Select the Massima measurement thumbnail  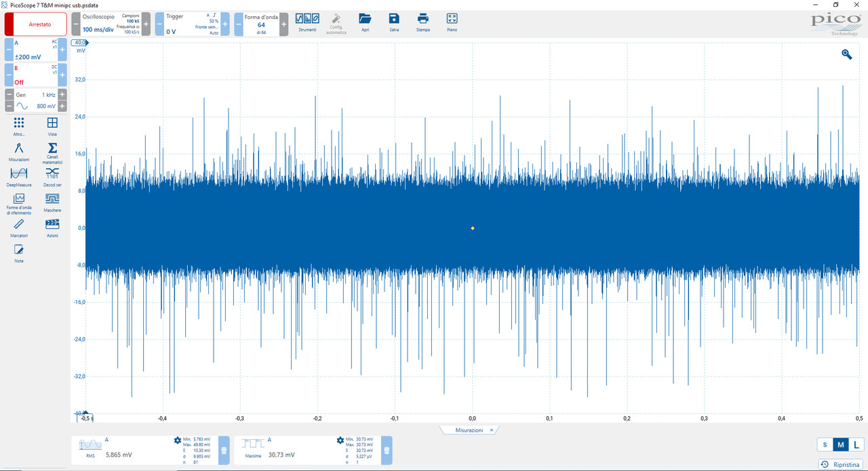(x=253, y=445)
